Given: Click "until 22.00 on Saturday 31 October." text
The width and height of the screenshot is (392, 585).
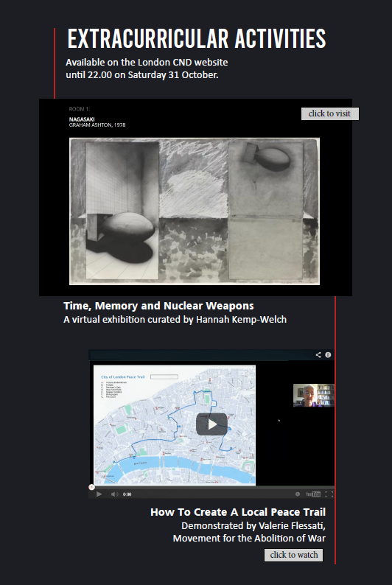Looking at the screenshot, I should (x=142, y=74).
